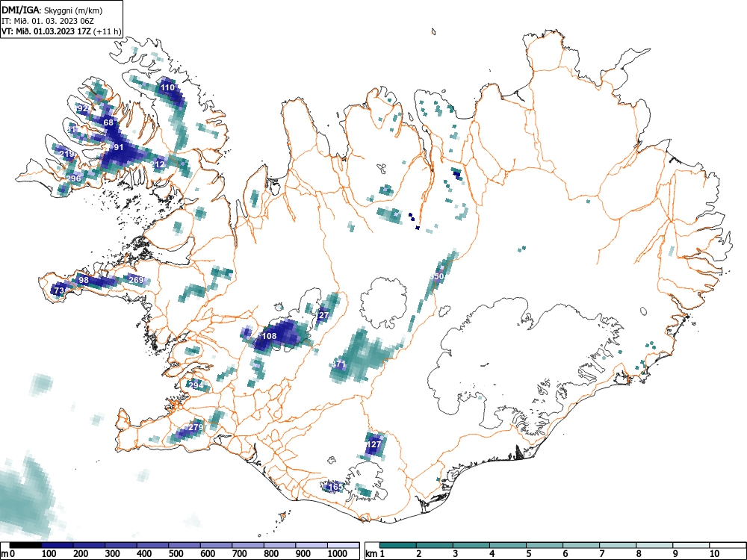Click the black swatch in the metre legend

[x=25, y=545]
